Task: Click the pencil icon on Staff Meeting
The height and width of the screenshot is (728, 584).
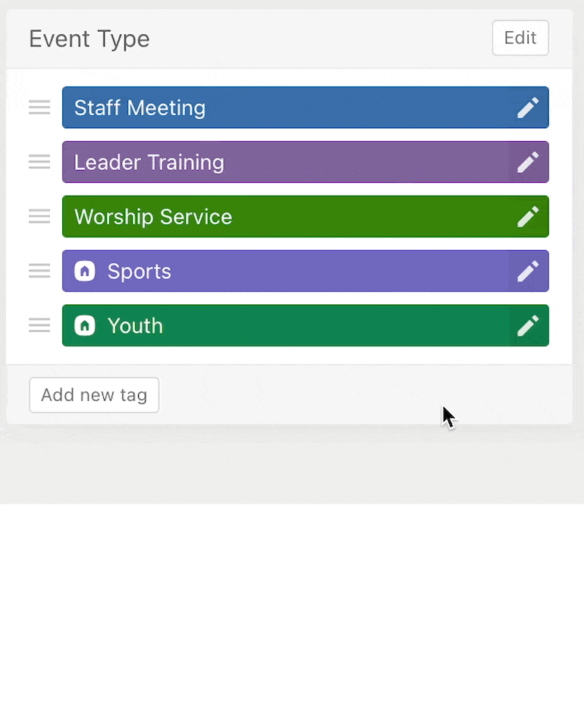Action: pos(528,108)
